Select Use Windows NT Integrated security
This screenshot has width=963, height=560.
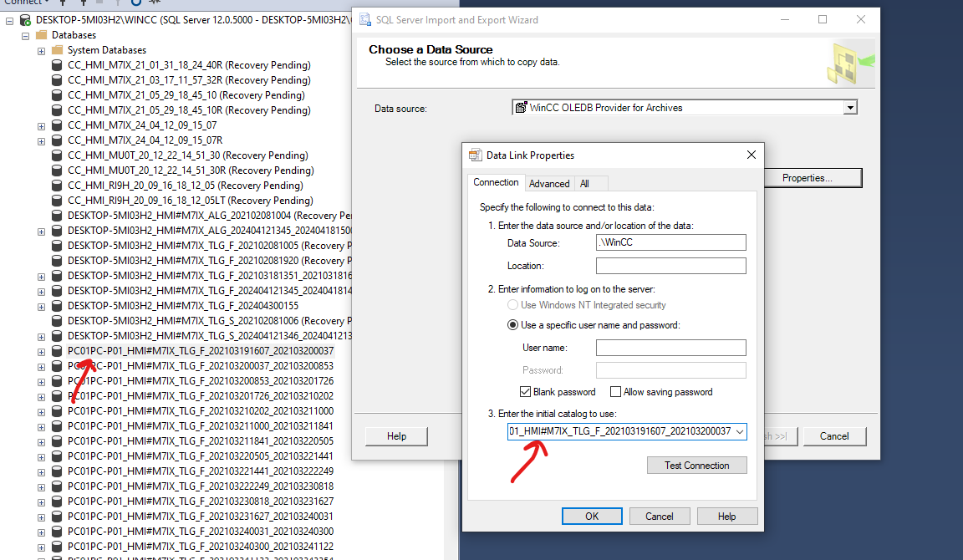(512, 305)
